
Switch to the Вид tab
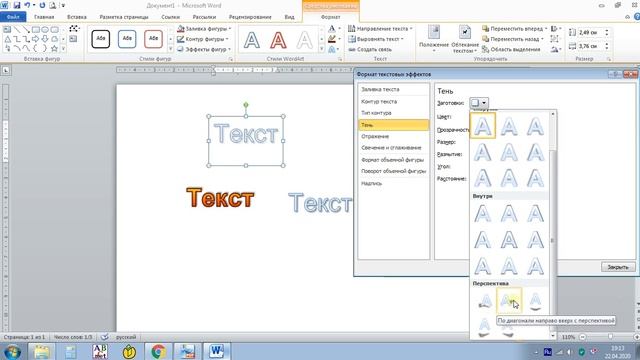click(x=289, y=17)
